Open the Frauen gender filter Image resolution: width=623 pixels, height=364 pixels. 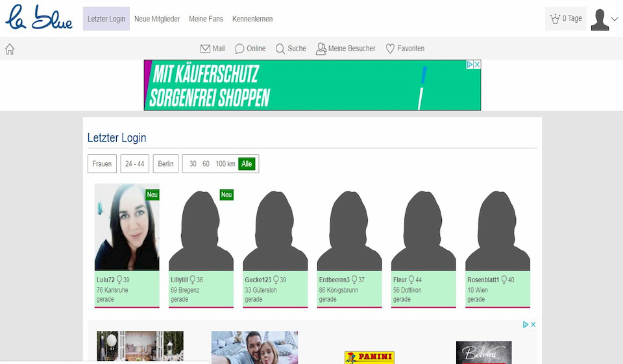(102, 164)
